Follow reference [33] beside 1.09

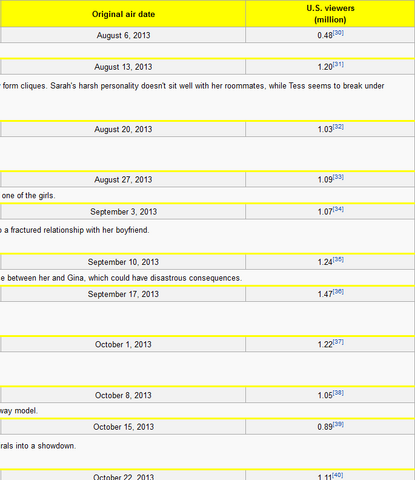pos(338,177)
